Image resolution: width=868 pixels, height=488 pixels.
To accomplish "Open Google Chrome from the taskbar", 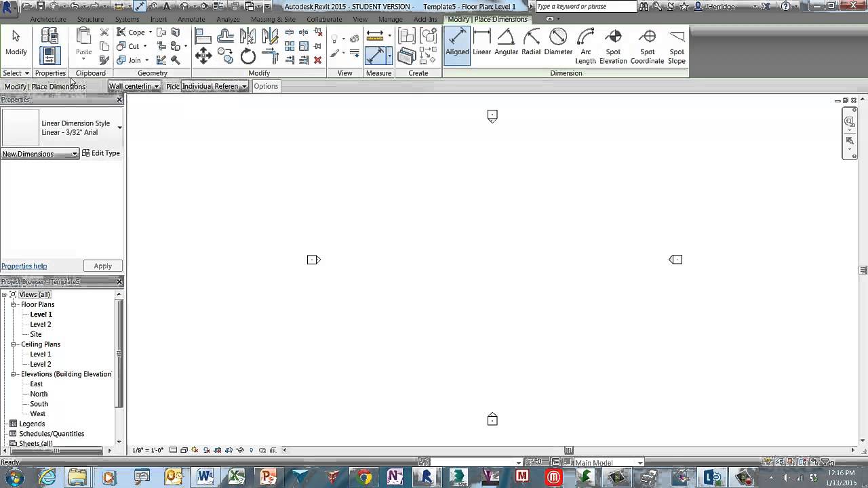I will (363, 477).
